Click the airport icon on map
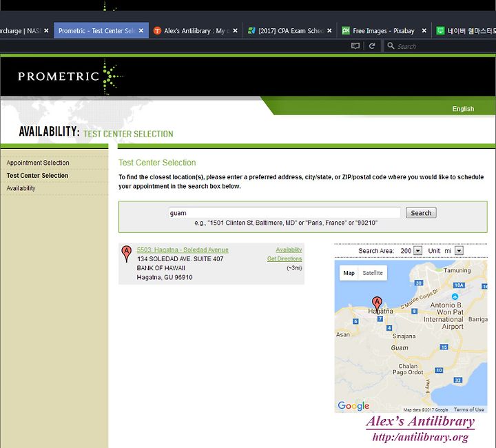The image size is (496, 448). [x=455, y=296]
